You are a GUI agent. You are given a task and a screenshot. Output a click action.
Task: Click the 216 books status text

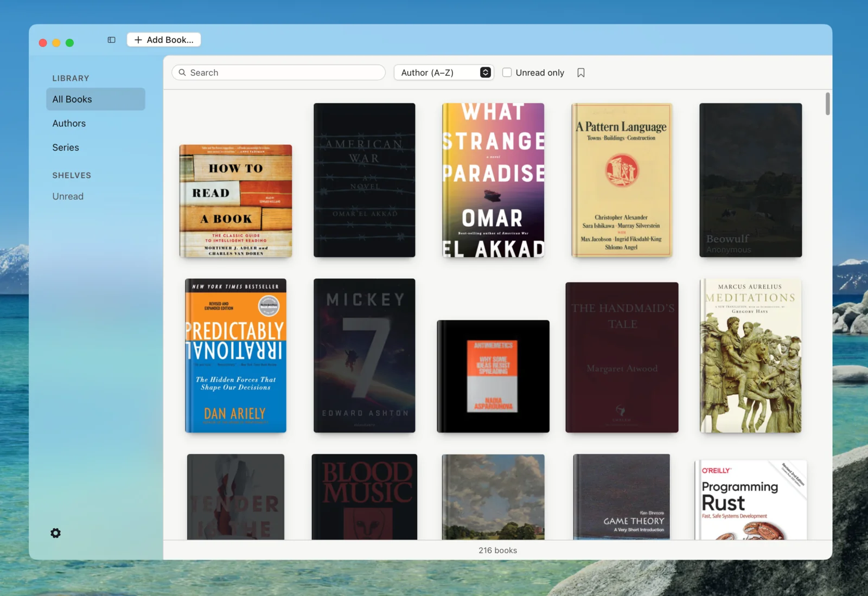[497, 550]
